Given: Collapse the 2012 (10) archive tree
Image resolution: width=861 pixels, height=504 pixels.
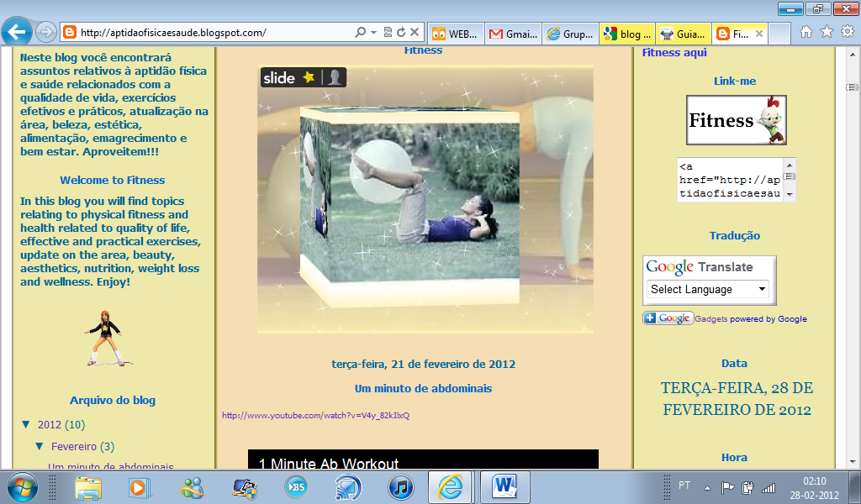Looking at the screenshot, I should [26, 425].
